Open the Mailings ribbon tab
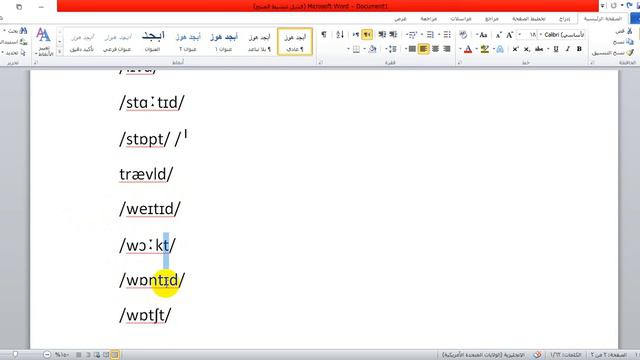640x360 pixels. 461,19
